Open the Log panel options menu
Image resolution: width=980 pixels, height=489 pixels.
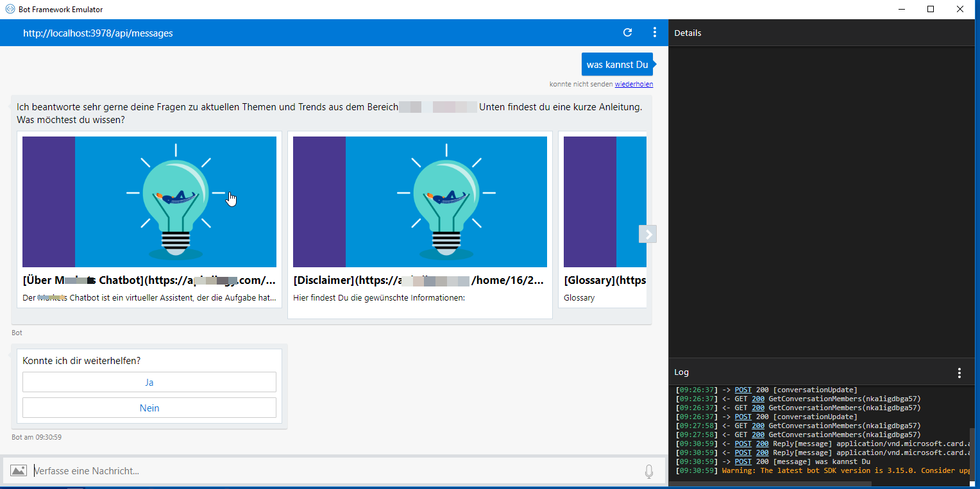coord(959,372)
